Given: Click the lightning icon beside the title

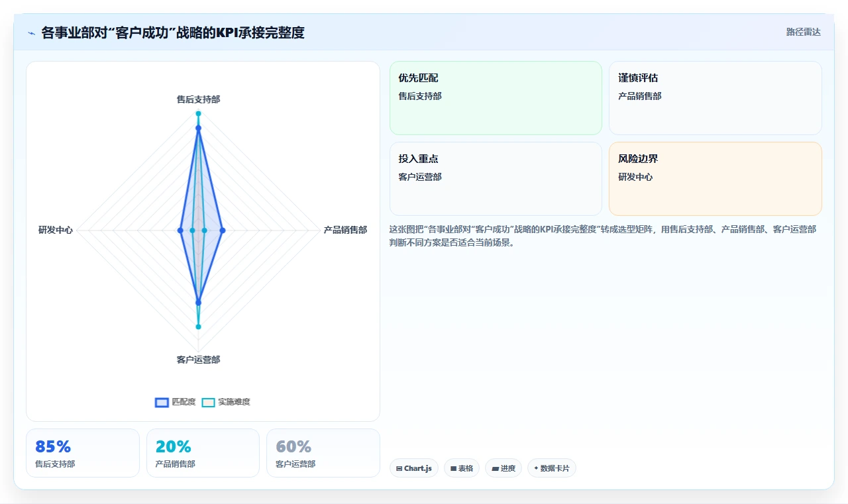Looking at the screenshot, I should pyautogui.click(x=31, y=33).
